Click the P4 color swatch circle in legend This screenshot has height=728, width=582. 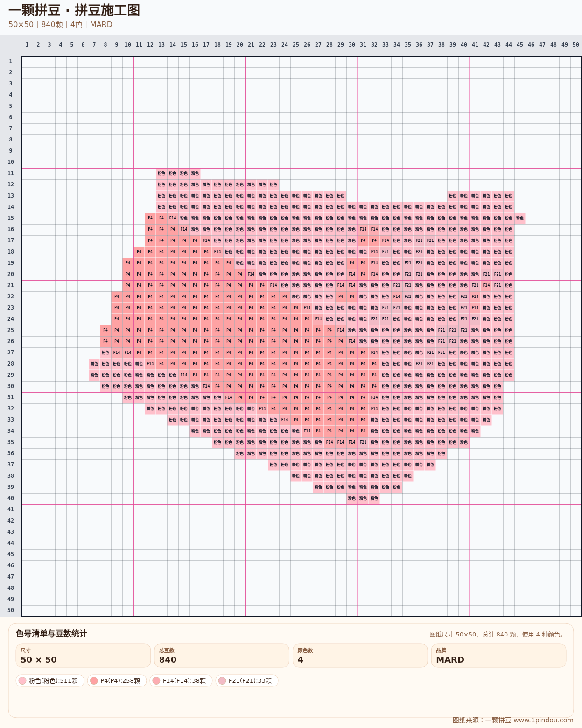[x=94, y=681]
